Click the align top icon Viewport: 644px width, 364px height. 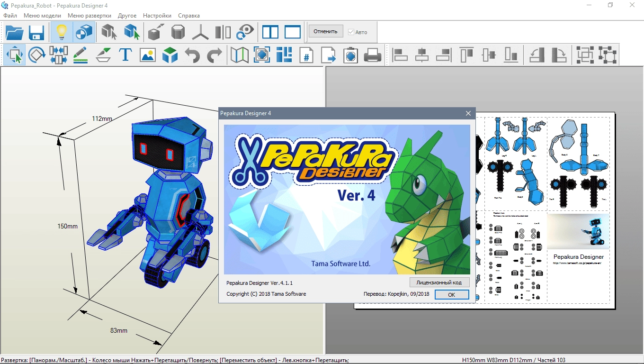point(466,55)
